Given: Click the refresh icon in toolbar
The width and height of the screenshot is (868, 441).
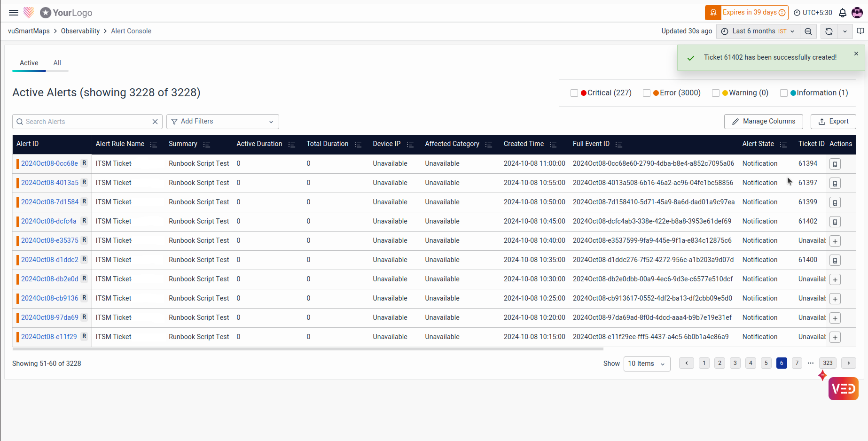Looking at the screenshot, I should point(829,31).
